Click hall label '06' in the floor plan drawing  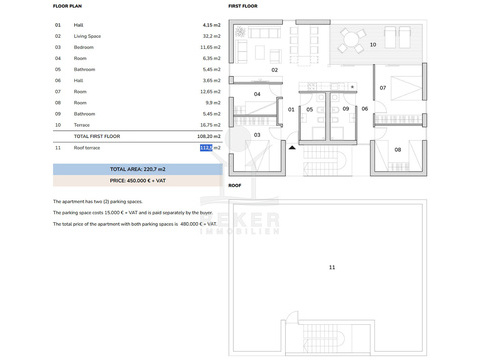365,109
